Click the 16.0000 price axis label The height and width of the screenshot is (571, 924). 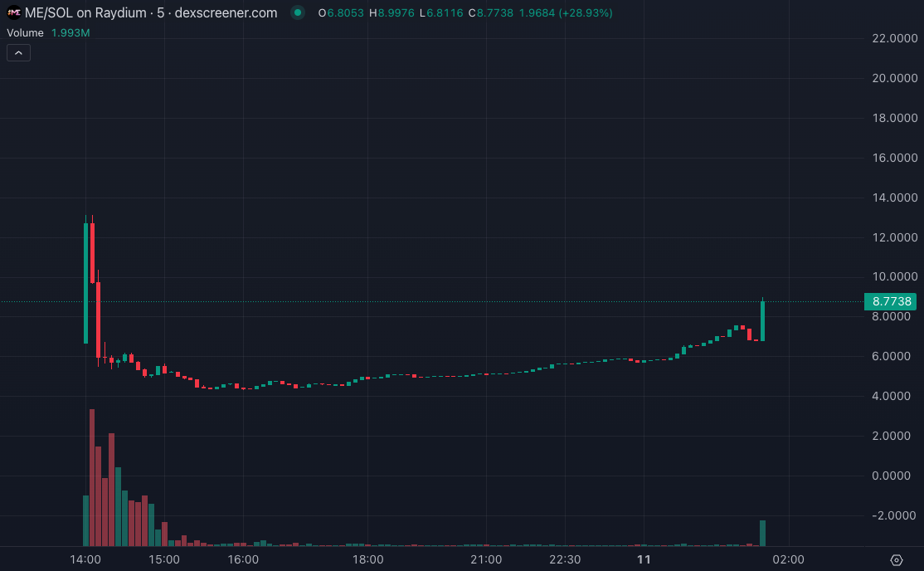coord(894,158)
